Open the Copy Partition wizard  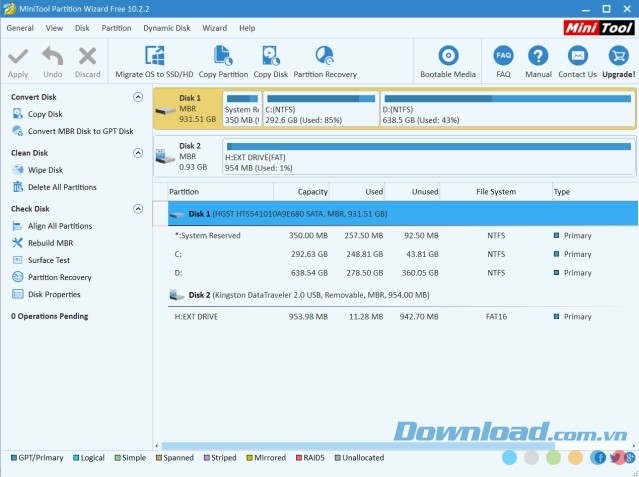[x=223, y=62]
